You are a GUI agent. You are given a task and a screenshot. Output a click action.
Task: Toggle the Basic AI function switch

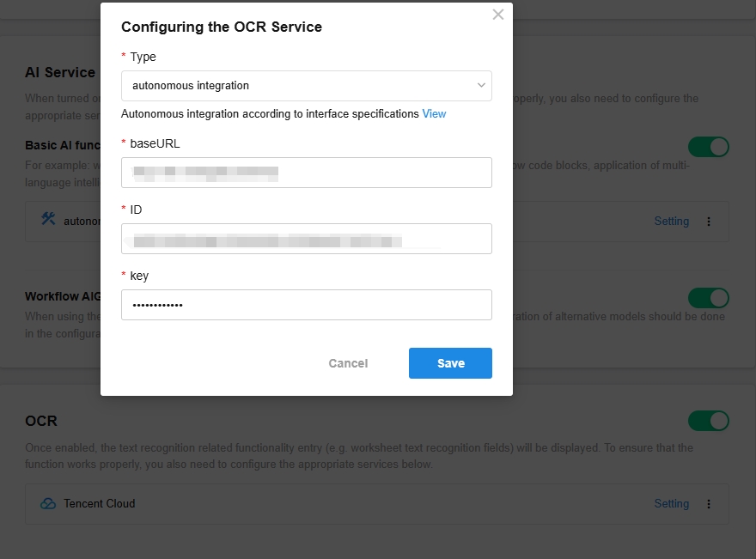pyautogui.click(x=708, y=147)
